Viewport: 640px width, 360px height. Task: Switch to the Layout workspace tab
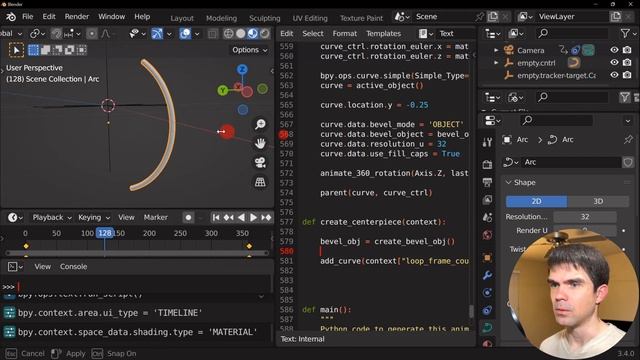pos(182,18)
